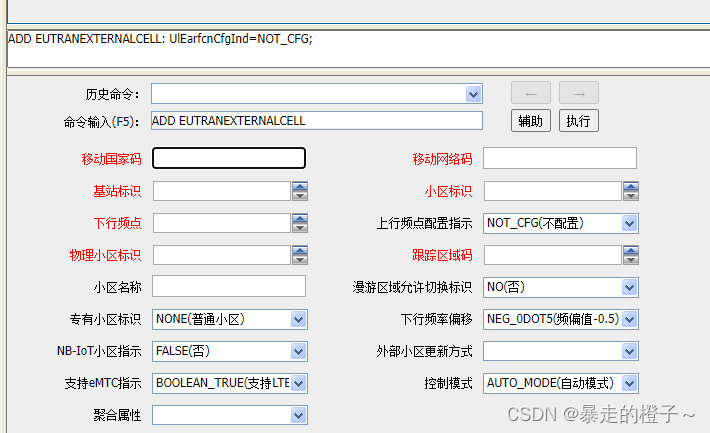Open the 历史命令 history dropdown
Screen dimensions: 710x433
[x=473, y=94]
